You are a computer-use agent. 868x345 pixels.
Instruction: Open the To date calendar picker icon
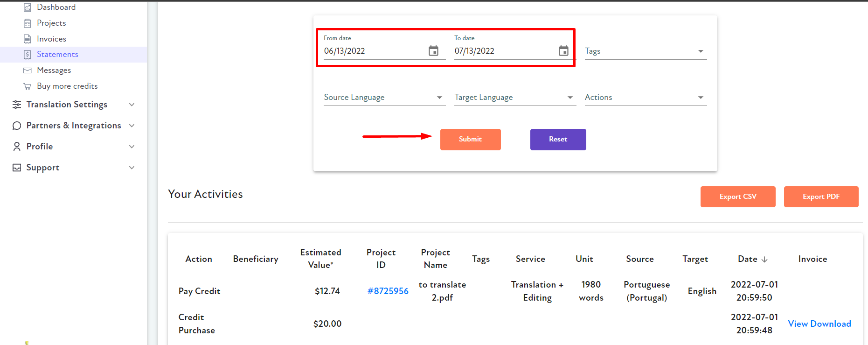[x=563, y=51]
